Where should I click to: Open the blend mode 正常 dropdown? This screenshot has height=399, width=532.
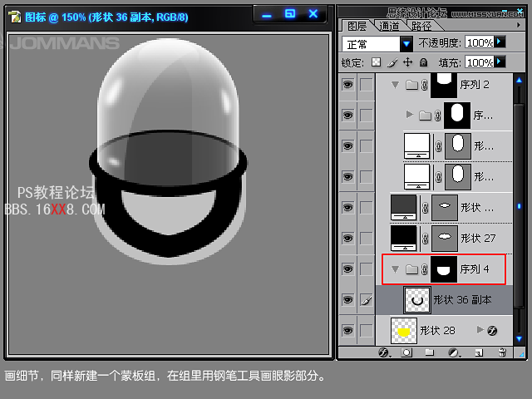(406, 43)
